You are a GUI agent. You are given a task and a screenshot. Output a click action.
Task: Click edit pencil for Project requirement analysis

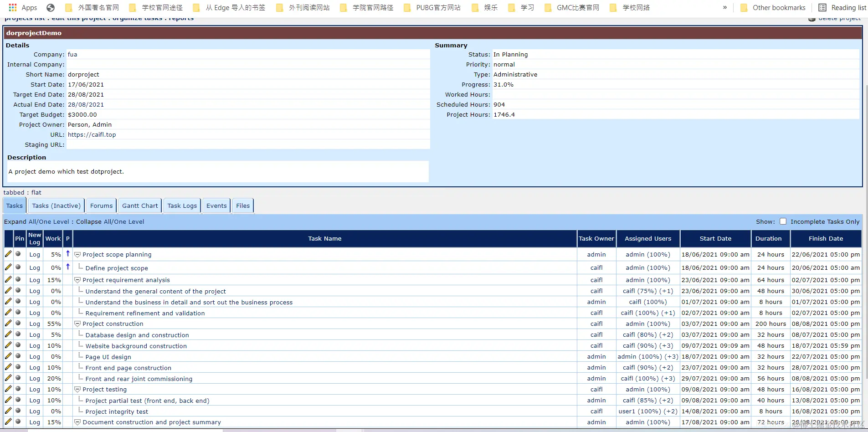(x=8, y=279)
